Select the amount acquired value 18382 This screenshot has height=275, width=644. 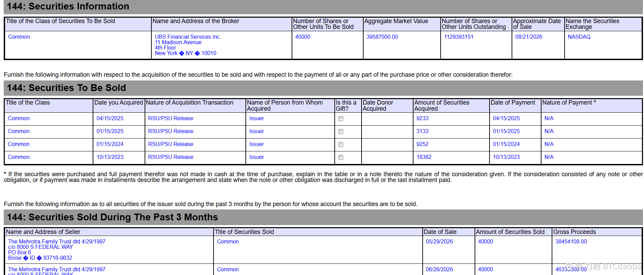[x=424, y=157]
